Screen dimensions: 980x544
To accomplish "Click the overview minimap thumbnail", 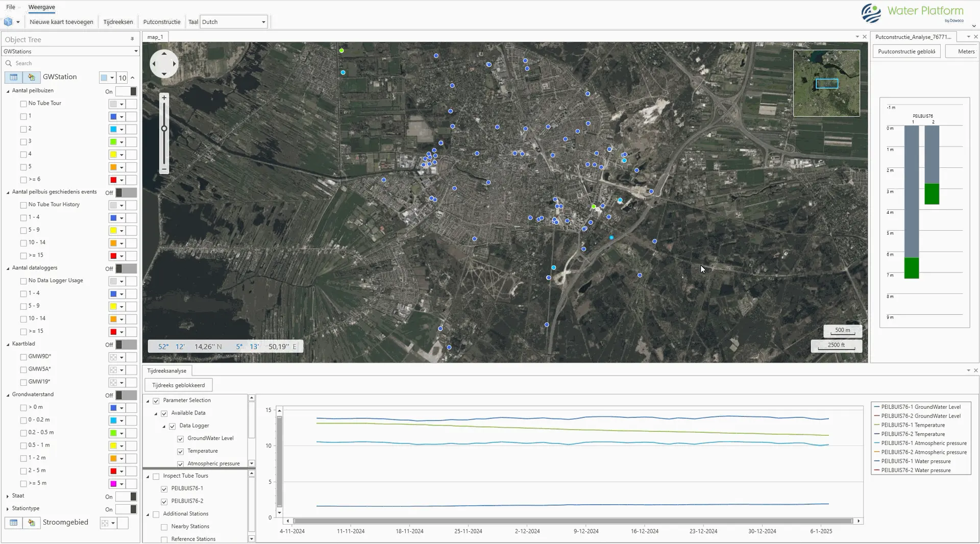I will [x=826, y=83].
